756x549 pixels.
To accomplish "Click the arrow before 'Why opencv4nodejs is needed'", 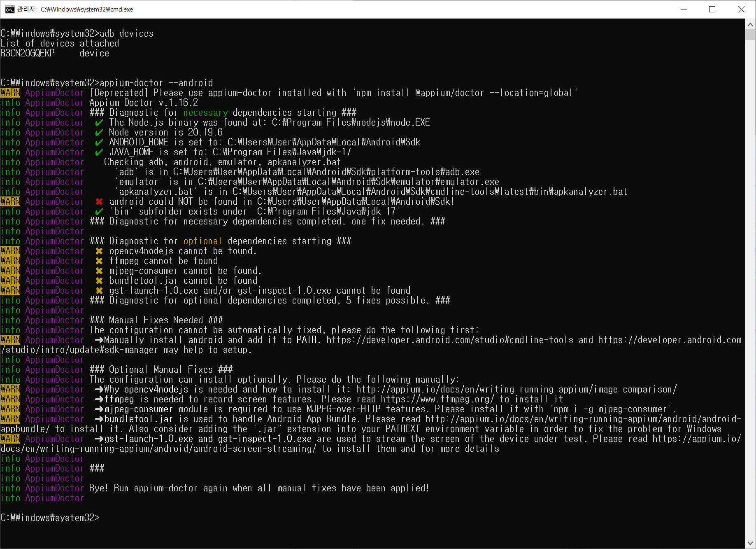I will [x=99, y=389].
